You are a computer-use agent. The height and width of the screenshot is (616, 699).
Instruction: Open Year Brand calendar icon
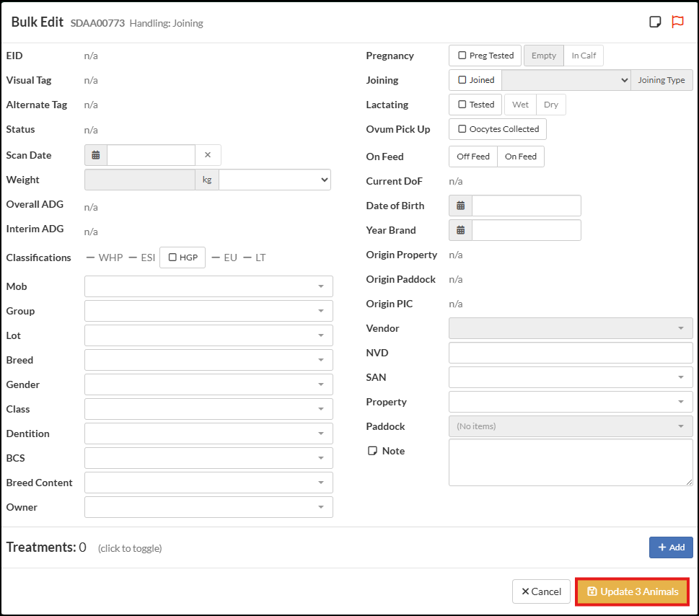pyautogui.click(x=460, y=230)
